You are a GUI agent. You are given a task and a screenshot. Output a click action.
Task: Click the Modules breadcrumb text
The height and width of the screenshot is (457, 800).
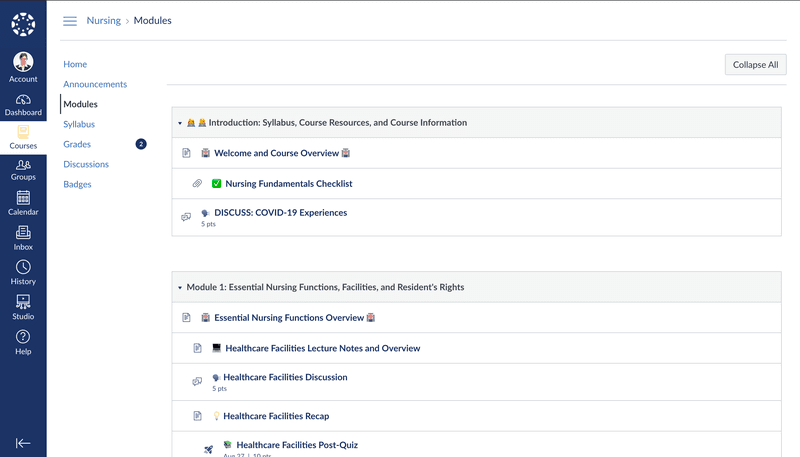(x=153, y=20)
